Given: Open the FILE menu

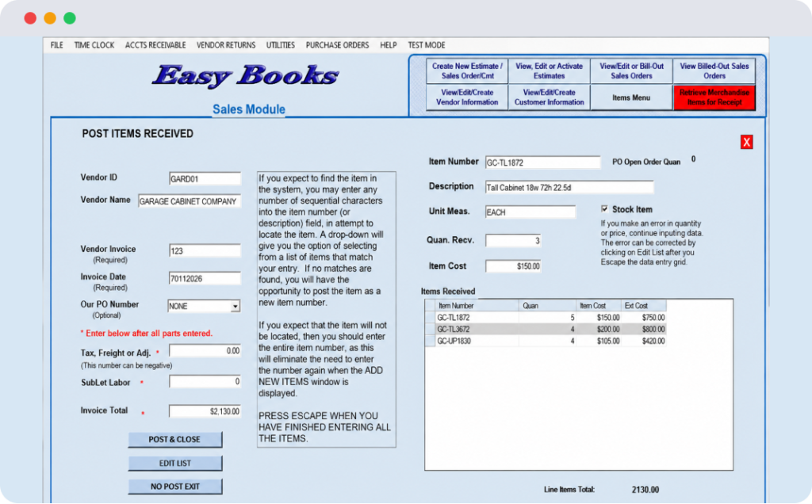Looking at the screenshot, I should [x=57, y=45].
